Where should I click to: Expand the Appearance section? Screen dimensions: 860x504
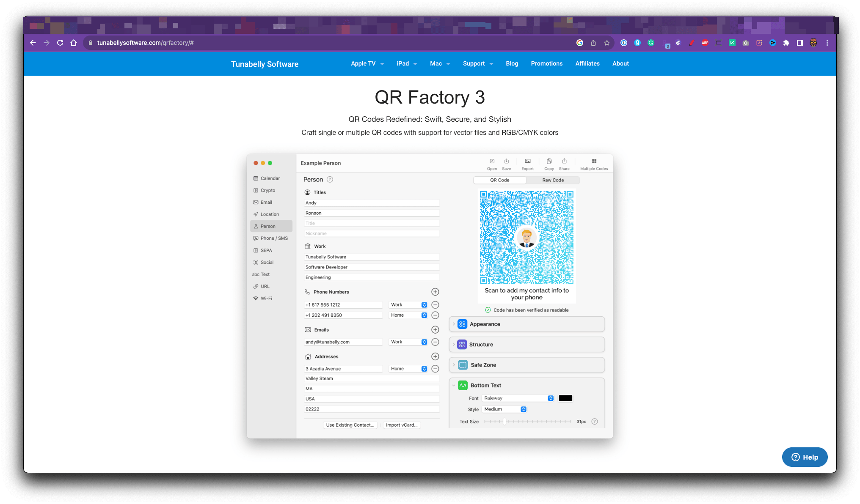coord(526,324)
